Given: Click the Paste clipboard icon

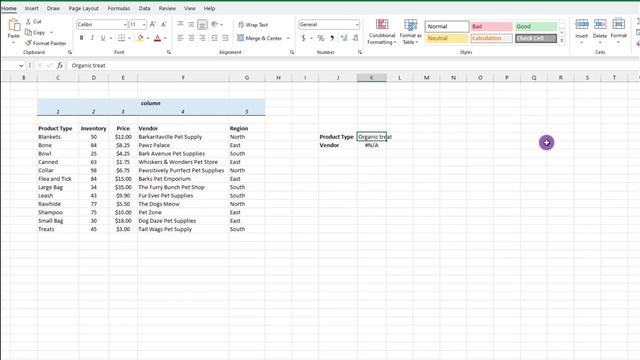Looking at the screenshot, I should [14, 26].
